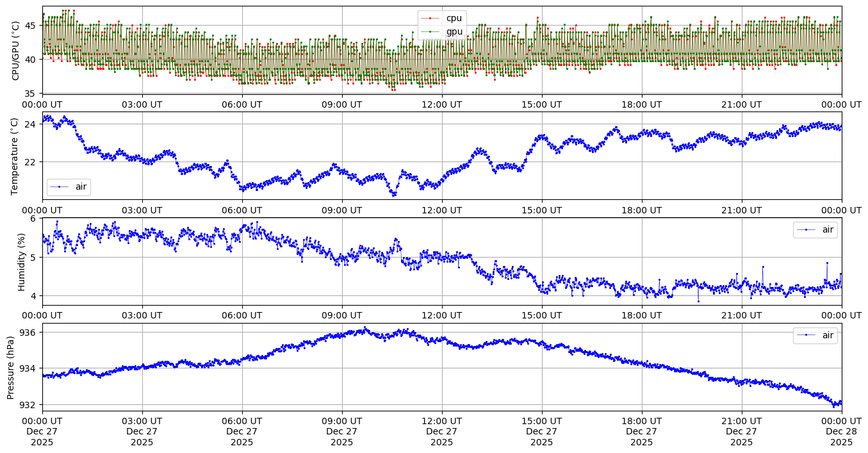Click the air legend in Temperature plot
Screen dimensions: 868x453
pos(69,187)
